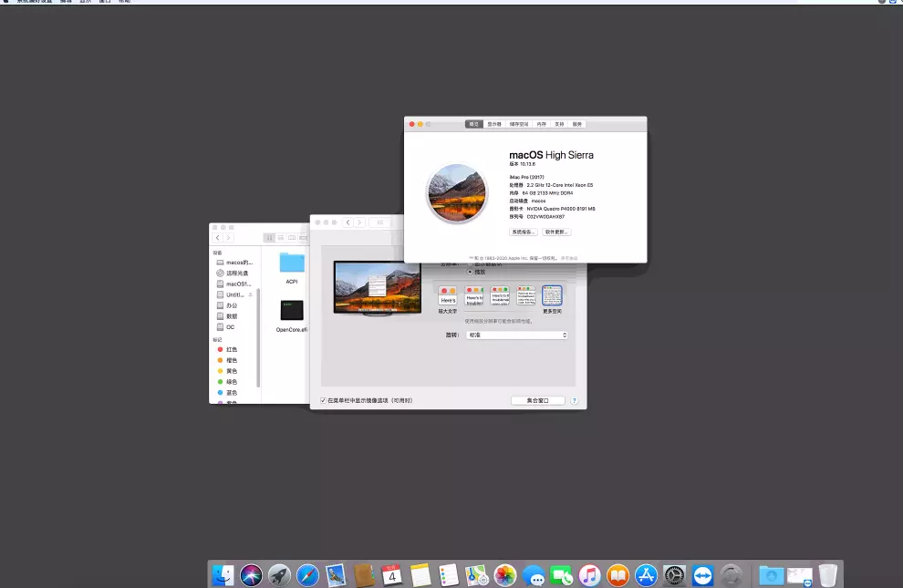Launch TeamViewer from the Dock
The image size is (903, 588).
tap(702, 575)
